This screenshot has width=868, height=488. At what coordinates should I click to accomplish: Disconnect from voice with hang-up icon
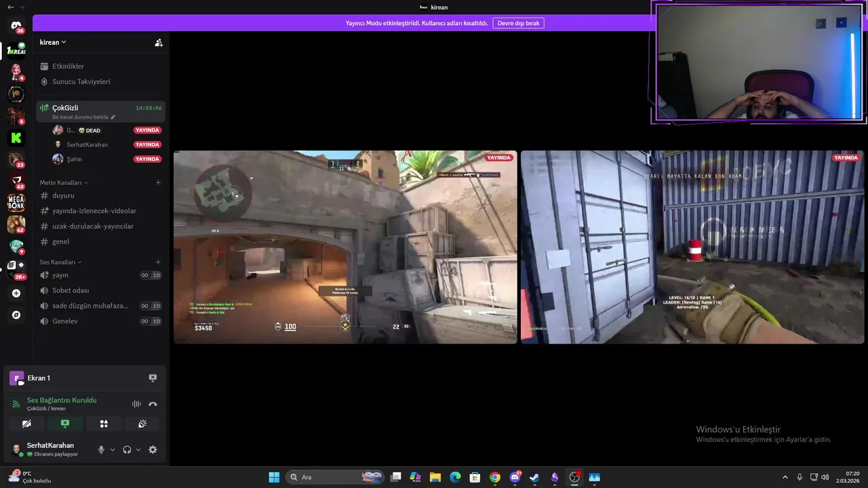[x=153, y=404]
